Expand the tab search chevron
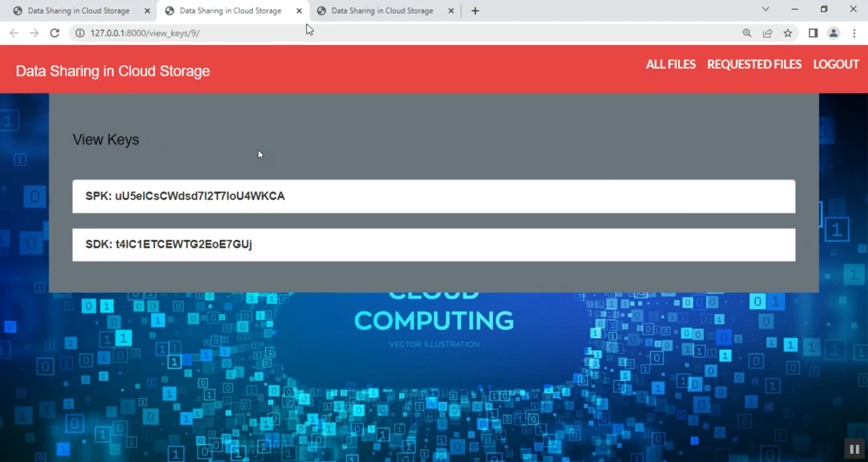 tap(766, 9)
